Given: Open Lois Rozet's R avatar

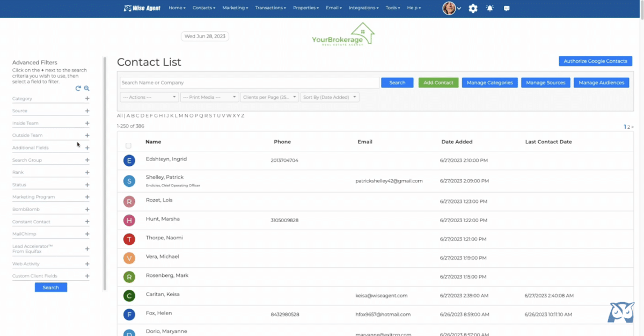Looking at the screenshot, I should tap(129, 201).
